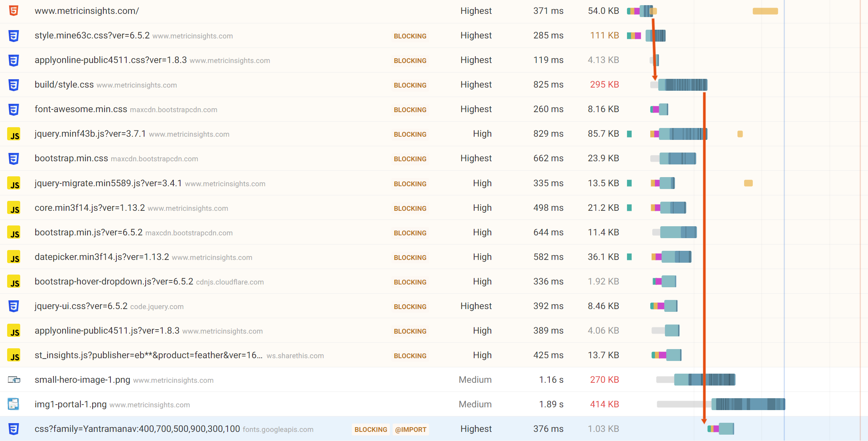This screenshot has width=868, height=441.
Task: Open img1-portal-1.png request
Action: (71, 404)
